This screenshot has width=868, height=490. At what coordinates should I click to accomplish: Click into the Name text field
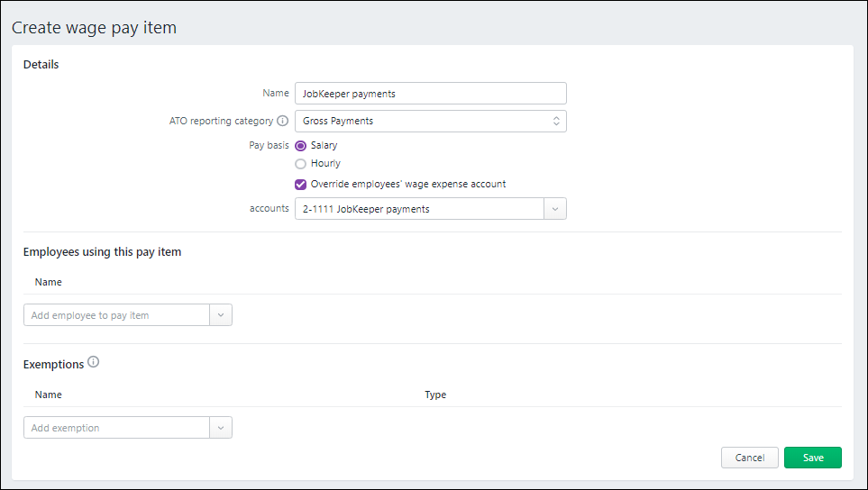click(430, 94)
